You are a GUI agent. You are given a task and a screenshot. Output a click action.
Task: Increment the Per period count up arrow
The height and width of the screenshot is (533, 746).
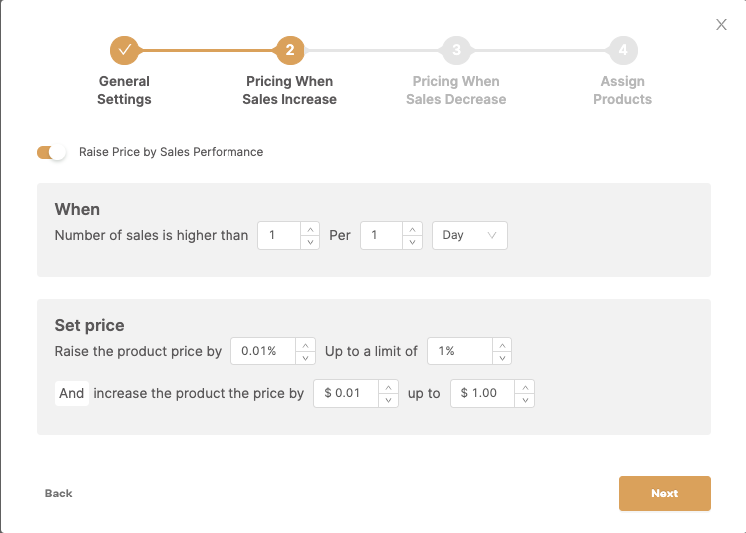(412, 229)
